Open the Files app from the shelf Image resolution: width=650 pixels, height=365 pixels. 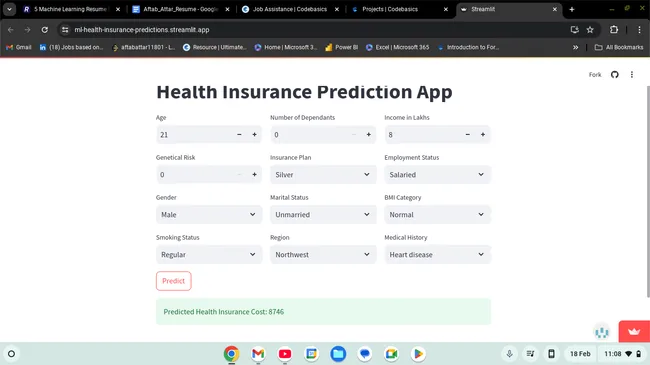338,354
